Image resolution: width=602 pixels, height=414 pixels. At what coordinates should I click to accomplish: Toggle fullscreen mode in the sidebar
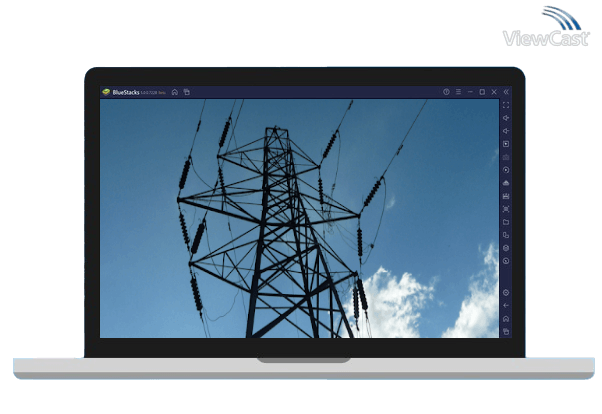click(506, 105)
